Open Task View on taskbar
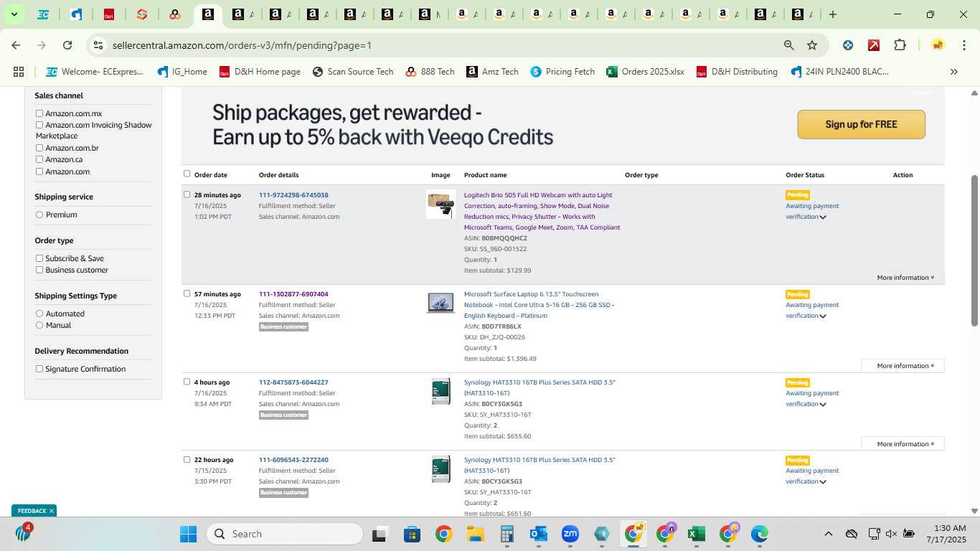 380,534
